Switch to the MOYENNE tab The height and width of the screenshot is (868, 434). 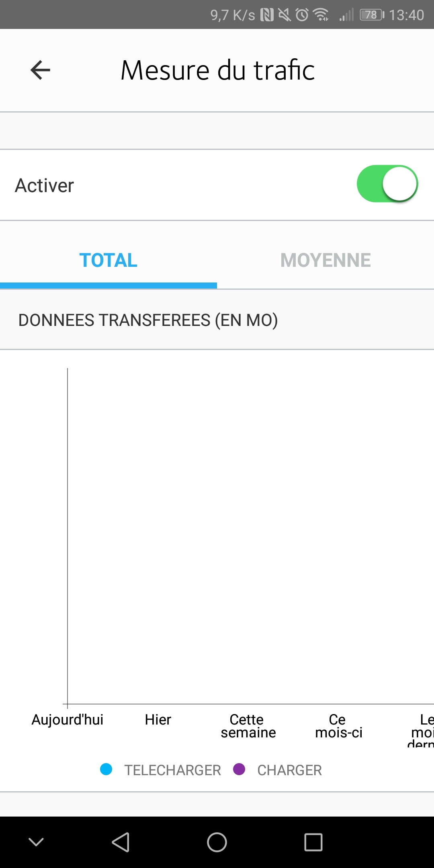tap(325, 260)
